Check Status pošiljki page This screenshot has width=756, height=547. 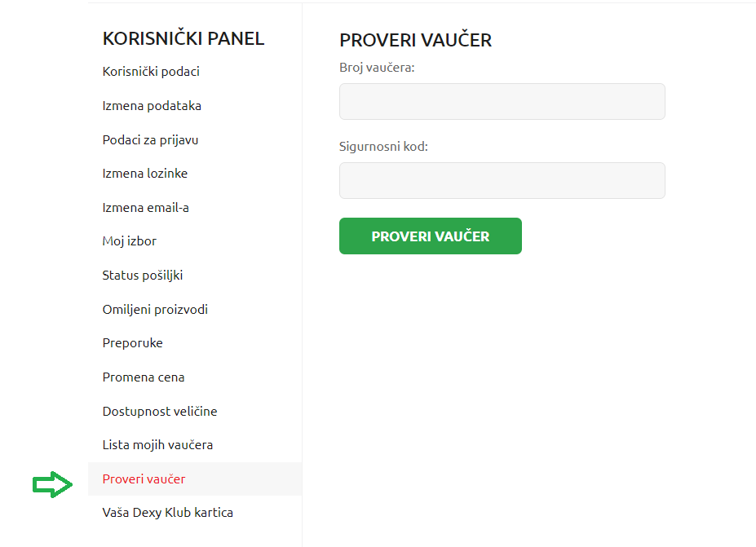143,276
